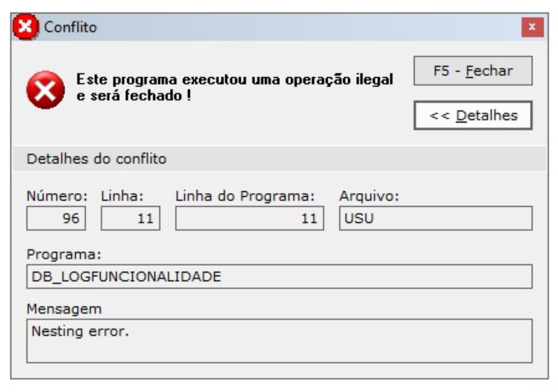
Task: Close the Conflito dialog window
Action: point(532,27)
